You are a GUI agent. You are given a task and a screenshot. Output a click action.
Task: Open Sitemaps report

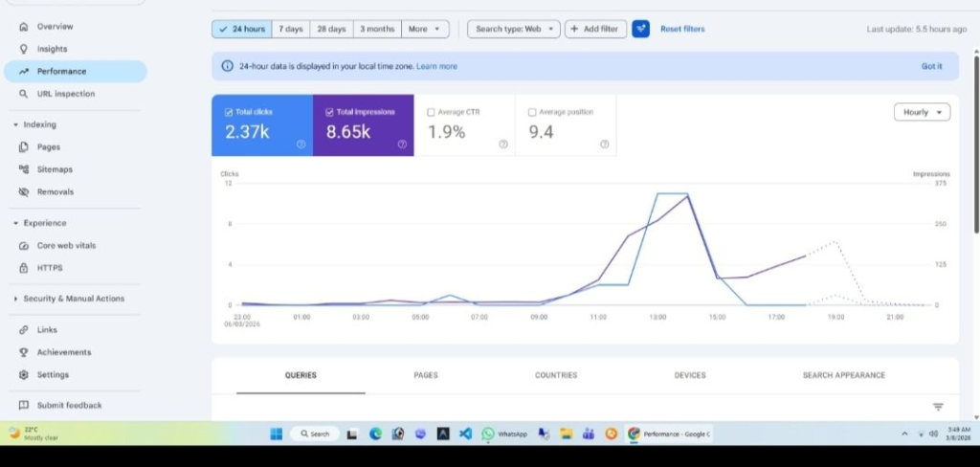(x=55, y=169)
